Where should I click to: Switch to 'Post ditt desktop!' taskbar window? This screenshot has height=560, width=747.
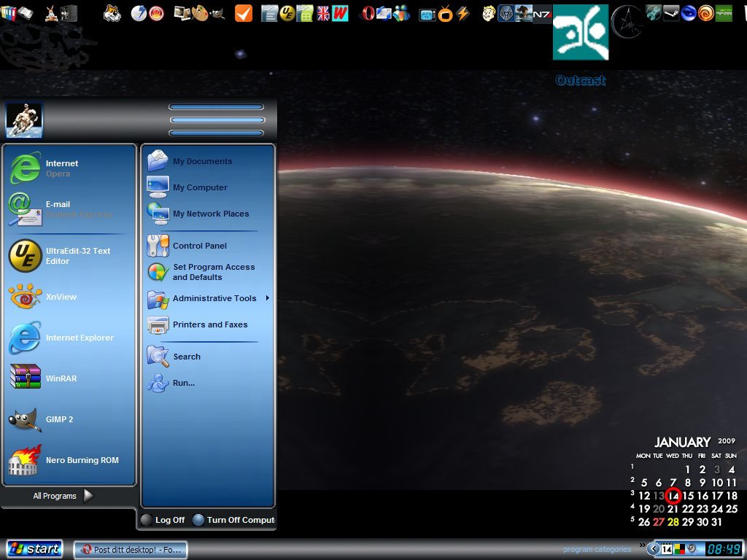131,550
